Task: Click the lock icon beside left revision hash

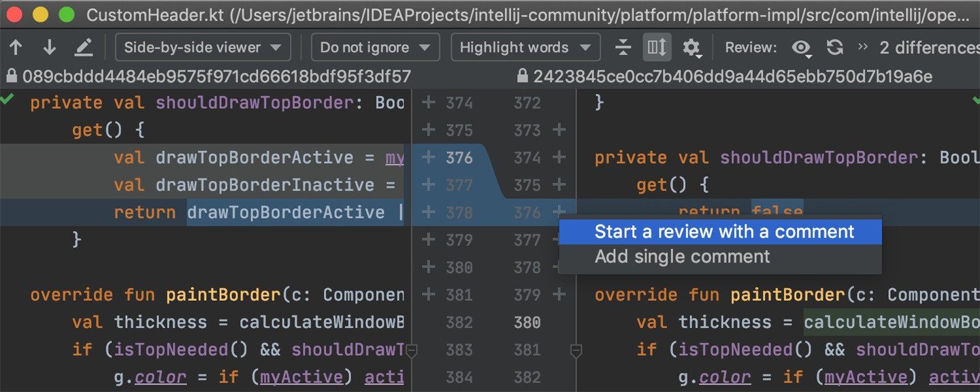Action: click(12, 76)
